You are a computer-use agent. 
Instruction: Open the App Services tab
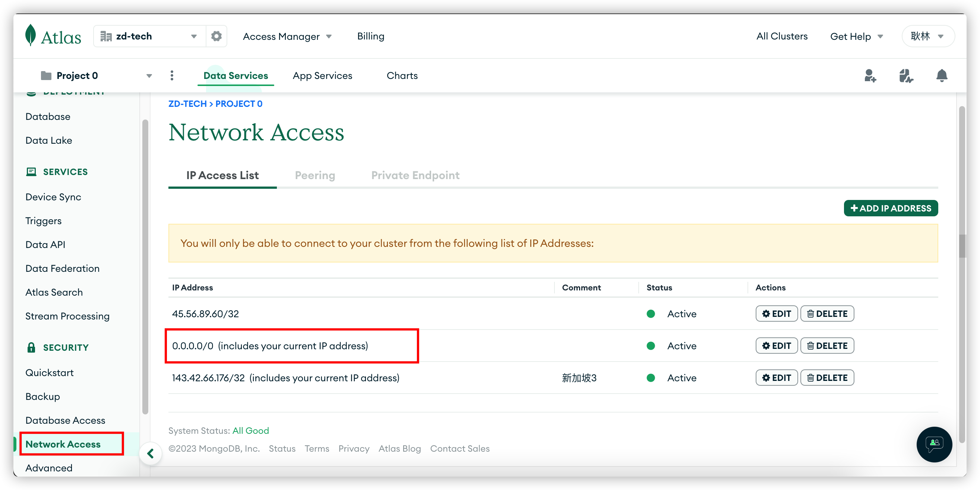(x=322, y=76)
